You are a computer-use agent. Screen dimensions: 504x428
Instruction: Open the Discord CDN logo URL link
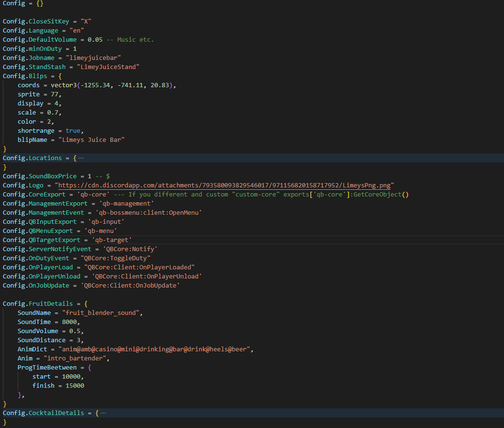point(224,185)
